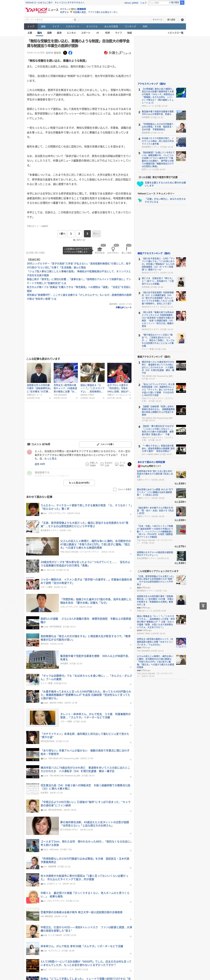Open 購入履歴 link

pos(171,20)
